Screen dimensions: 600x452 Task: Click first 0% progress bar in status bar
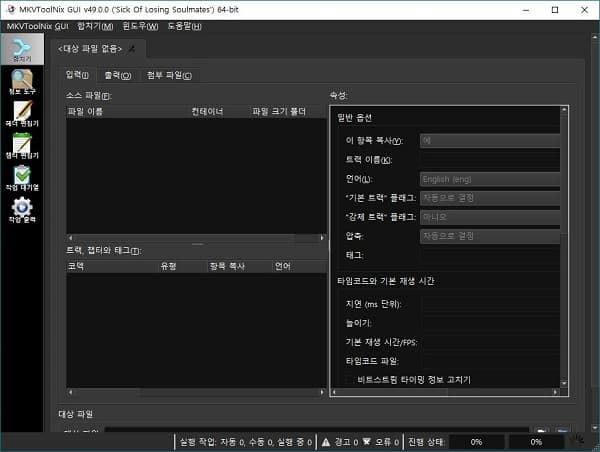coord(476,442)
